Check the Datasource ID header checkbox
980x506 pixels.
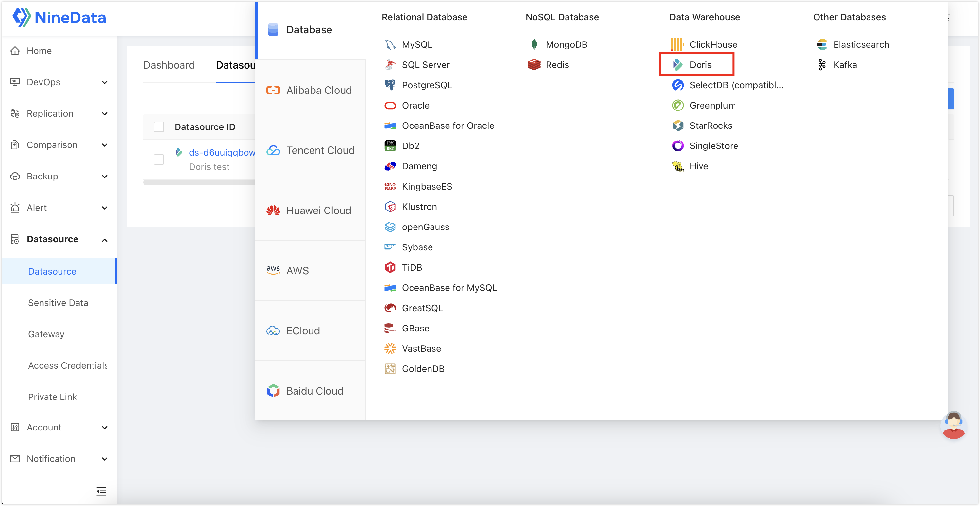click(159, 127)
